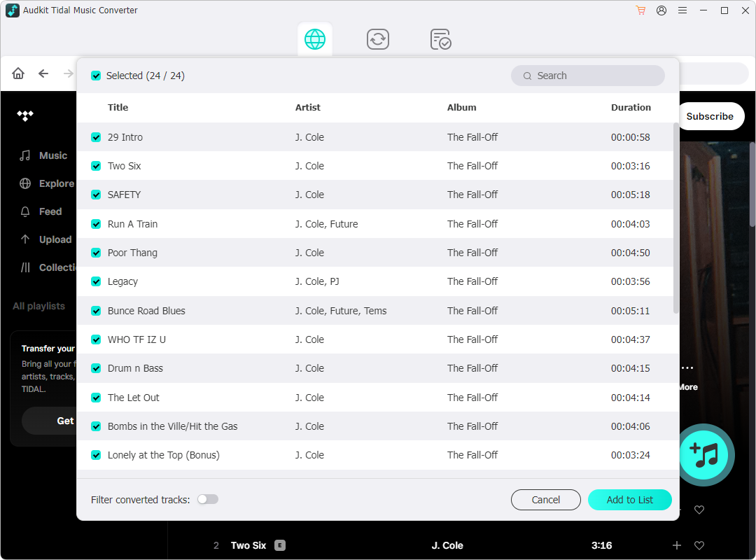Click the heart icon beside Two Six track
This screenshot has height=560, width=756.
[699, 545]
